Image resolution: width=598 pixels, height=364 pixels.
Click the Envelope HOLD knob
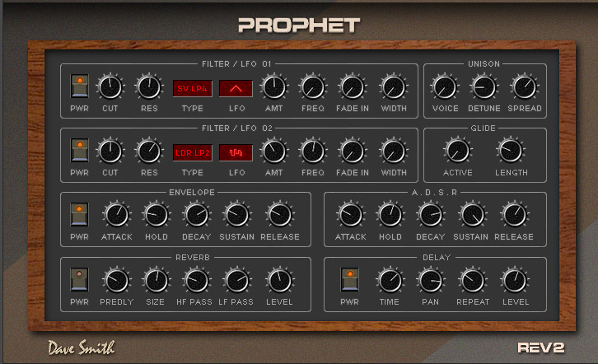click(157, 215)
